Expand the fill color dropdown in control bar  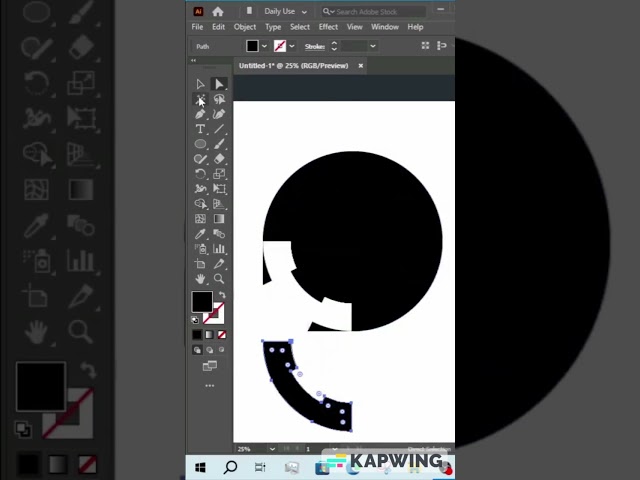(x=264, y=46)
